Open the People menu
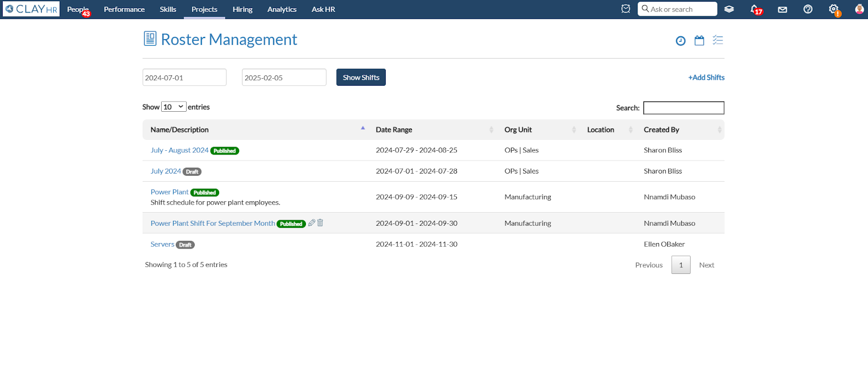The height and width of the screenshot is (377, 868). tap(78, 9)
